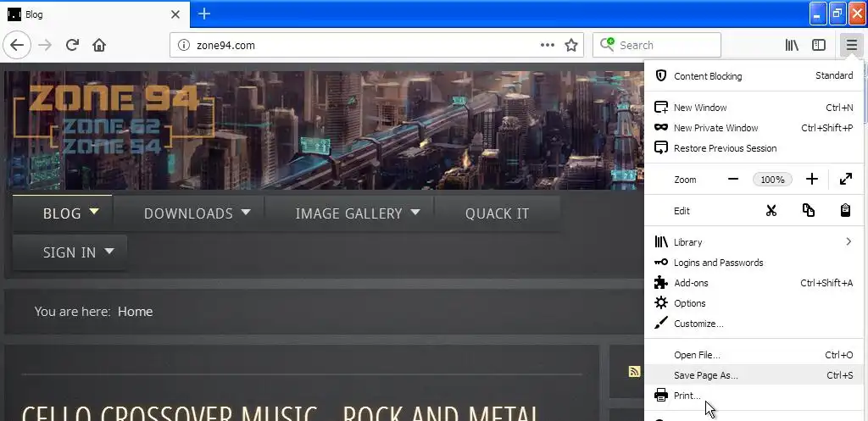
Task: Bookmark this page with the star icon
Action: [x=571, y=46]
